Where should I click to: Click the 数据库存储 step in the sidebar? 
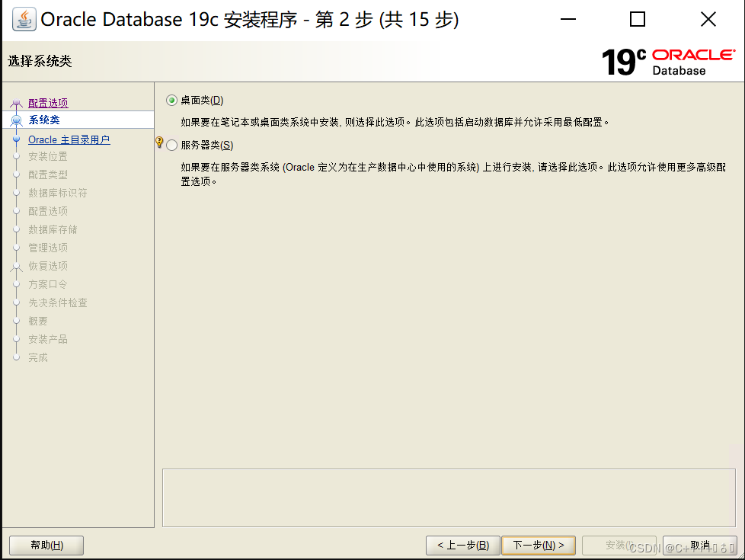[53, 229]
